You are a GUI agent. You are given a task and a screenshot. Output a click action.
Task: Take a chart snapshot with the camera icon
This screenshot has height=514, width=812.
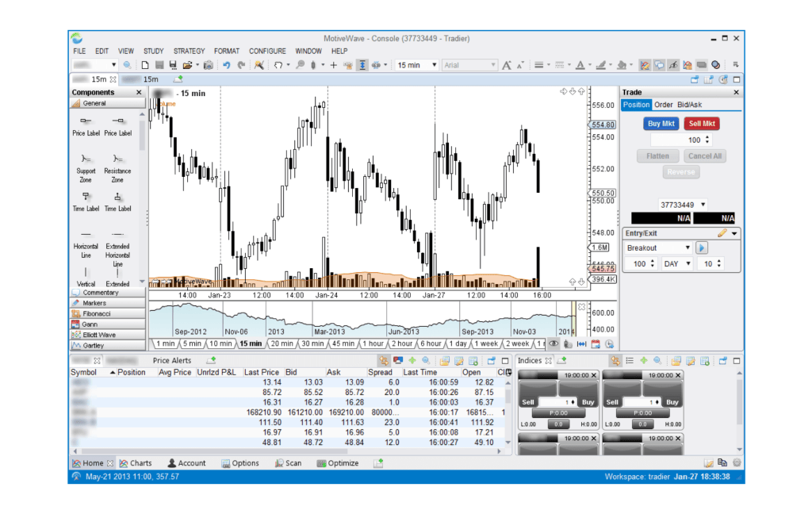[x=209, y=65]
